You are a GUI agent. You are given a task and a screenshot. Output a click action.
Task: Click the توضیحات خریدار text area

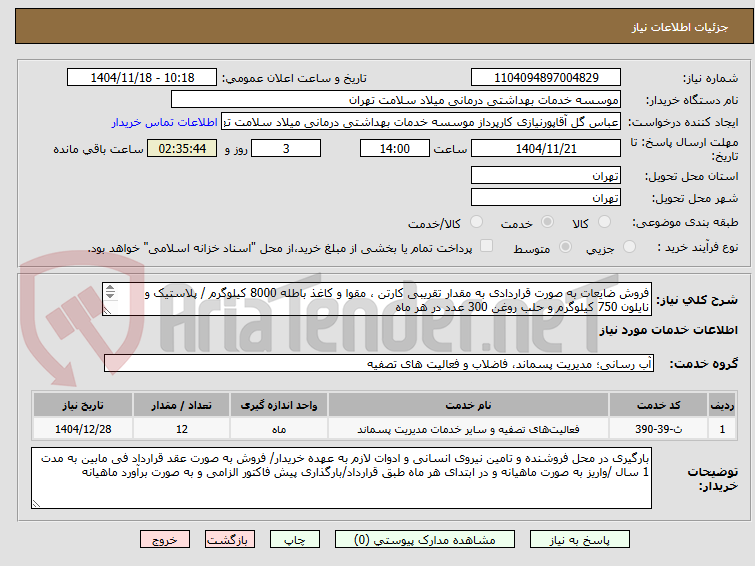341,478
